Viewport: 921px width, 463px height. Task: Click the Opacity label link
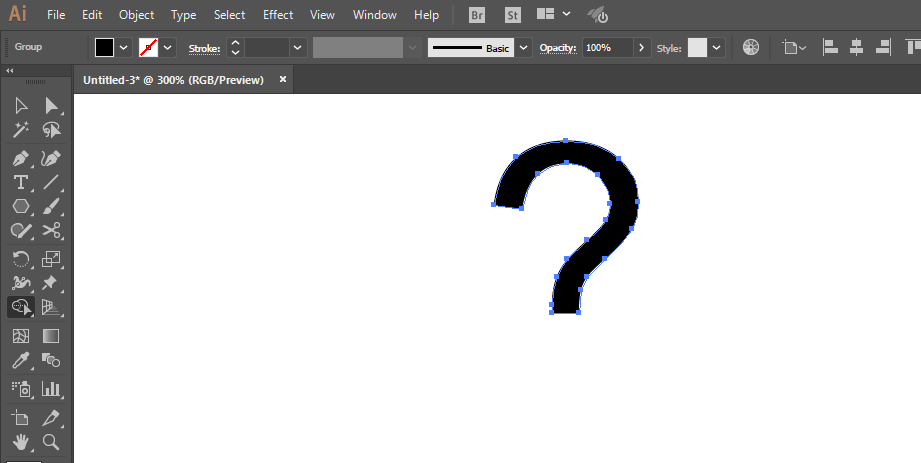558,48
